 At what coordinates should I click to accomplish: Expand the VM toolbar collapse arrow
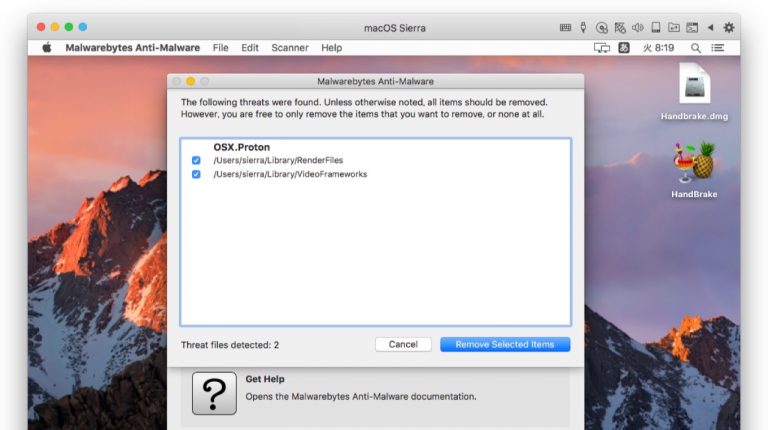[711, 27]
